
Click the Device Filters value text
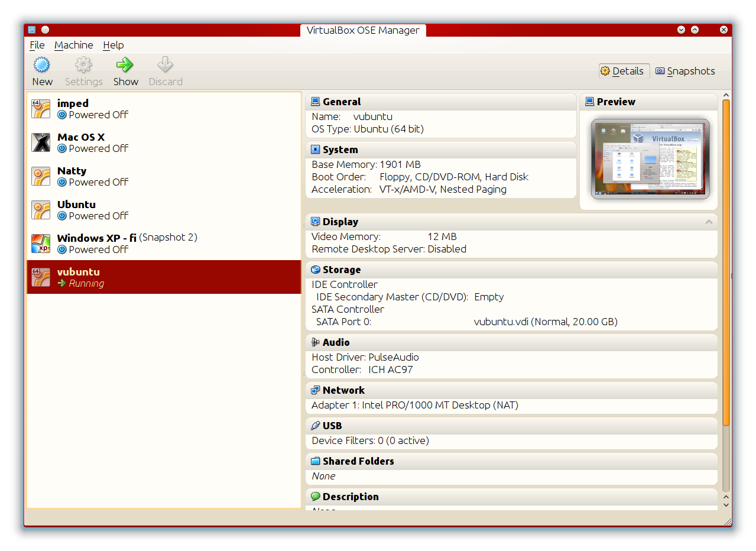click(403, 440)
